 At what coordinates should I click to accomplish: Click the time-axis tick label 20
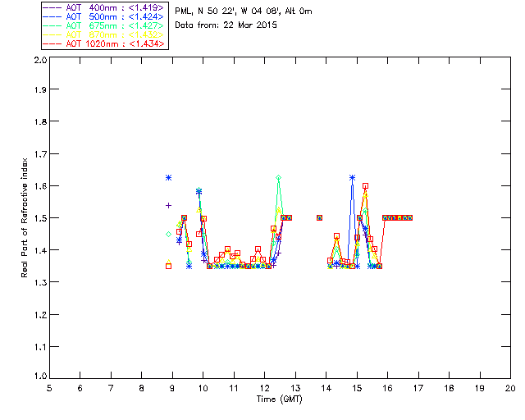(510, 388)
